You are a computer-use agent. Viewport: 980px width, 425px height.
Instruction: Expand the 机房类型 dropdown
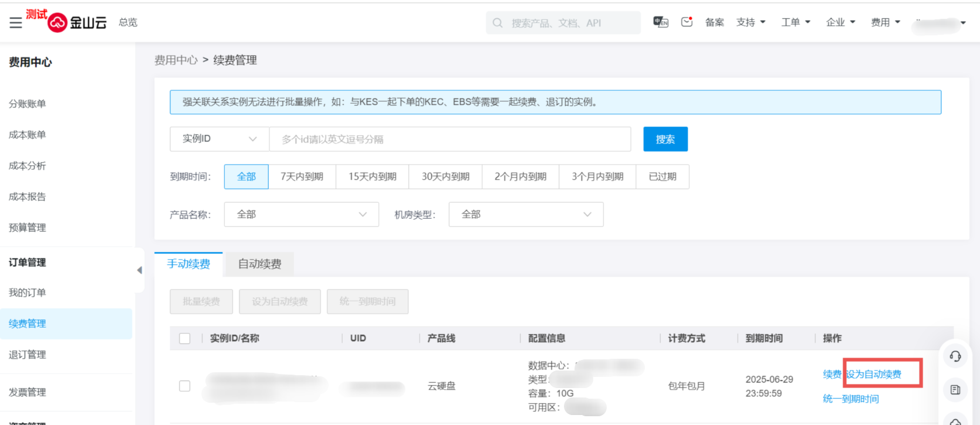coord(526,215)
